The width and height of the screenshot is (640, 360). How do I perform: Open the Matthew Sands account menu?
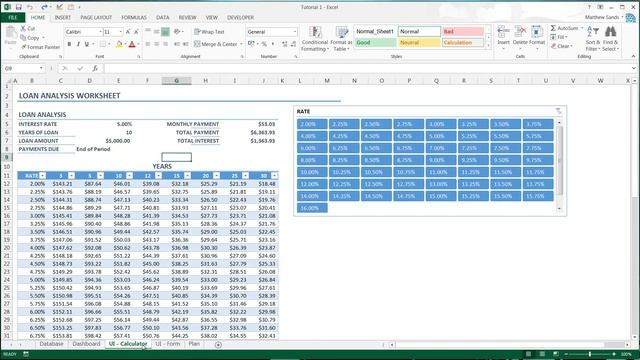[604, 18]
